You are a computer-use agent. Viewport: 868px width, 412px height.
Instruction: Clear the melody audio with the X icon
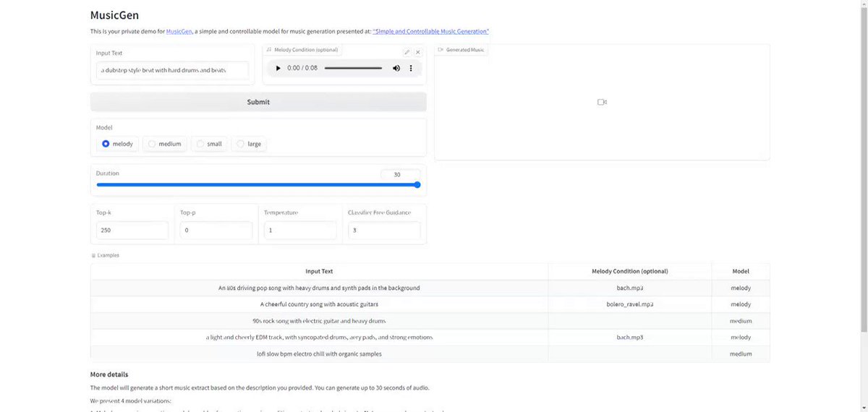coord(418,52)
